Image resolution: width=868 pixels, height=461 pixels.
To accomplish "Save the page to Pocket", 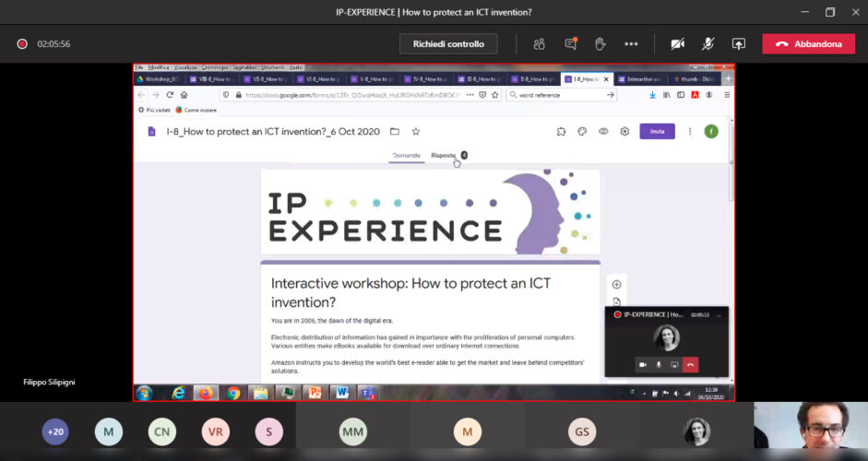I will click(482, 95).
